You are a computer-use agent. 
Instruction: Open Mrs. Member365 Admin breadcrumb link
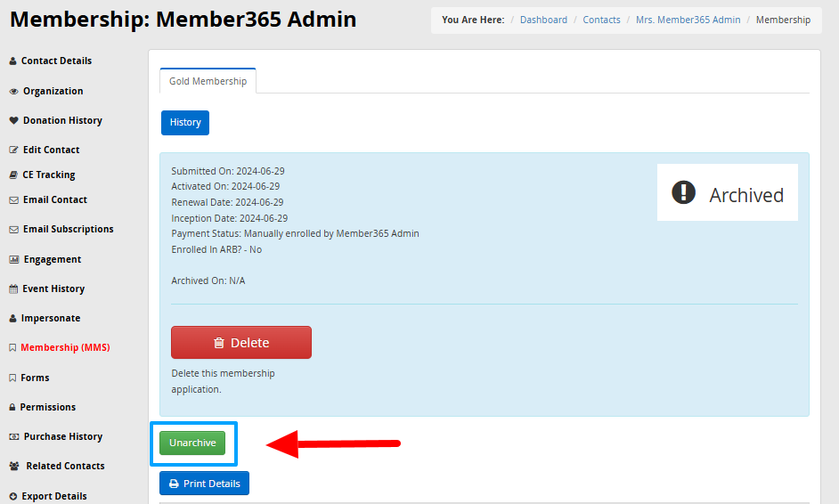click(688, 20)
